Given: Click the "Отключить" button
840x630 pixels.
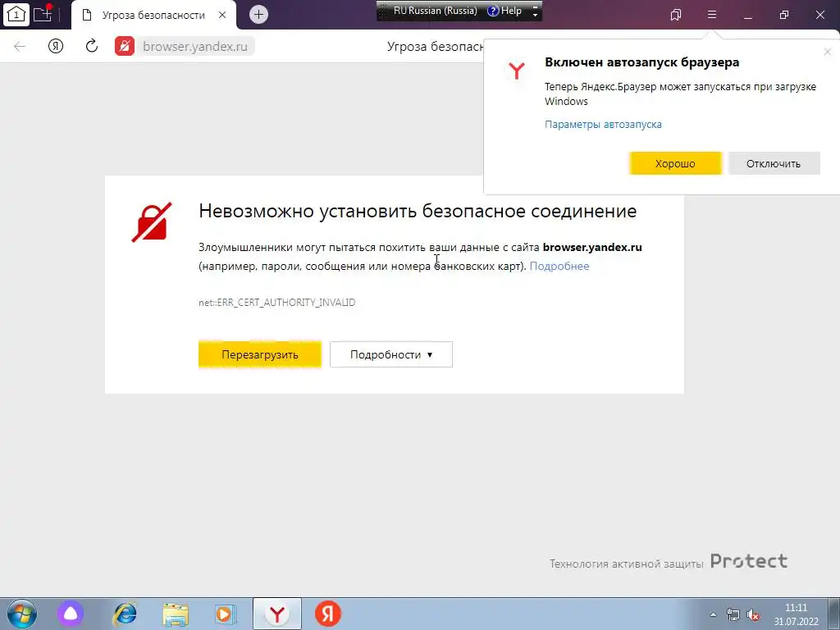Looking at the screenshot, I should pos(774,163).
